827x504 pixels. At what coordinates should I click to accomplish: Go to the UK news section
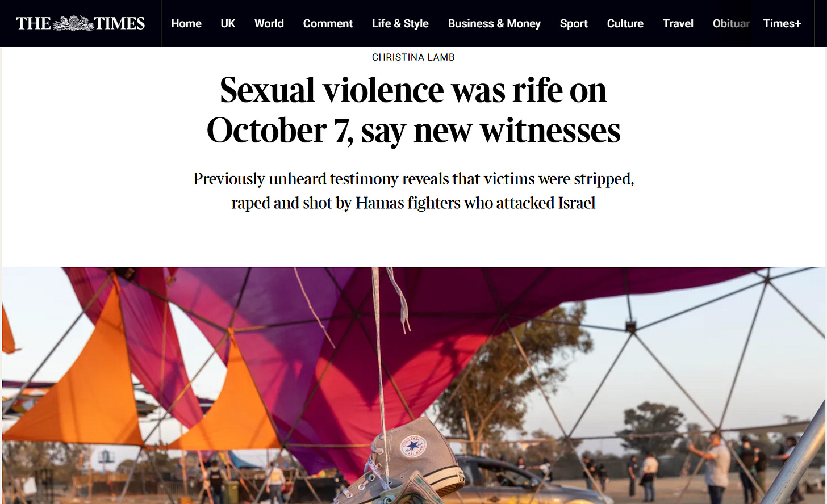[x=228, y=23]
